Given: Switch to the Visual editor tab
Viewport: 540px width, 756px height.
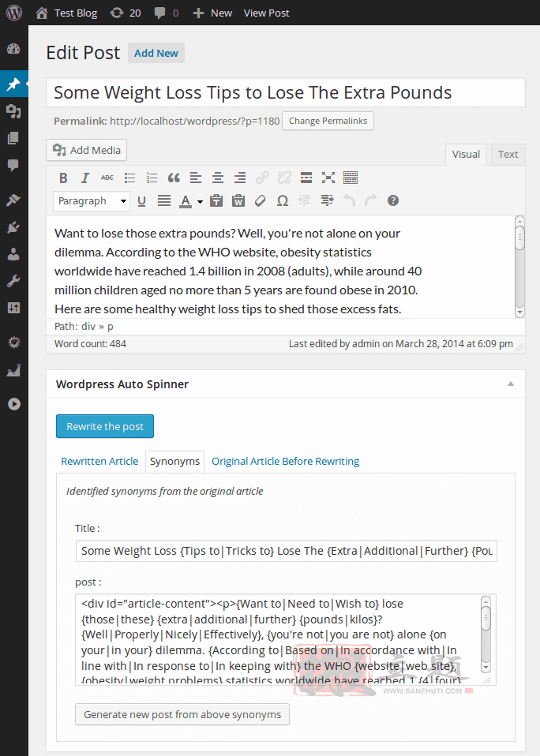Looking at the screenshot, I should point(466,155).
